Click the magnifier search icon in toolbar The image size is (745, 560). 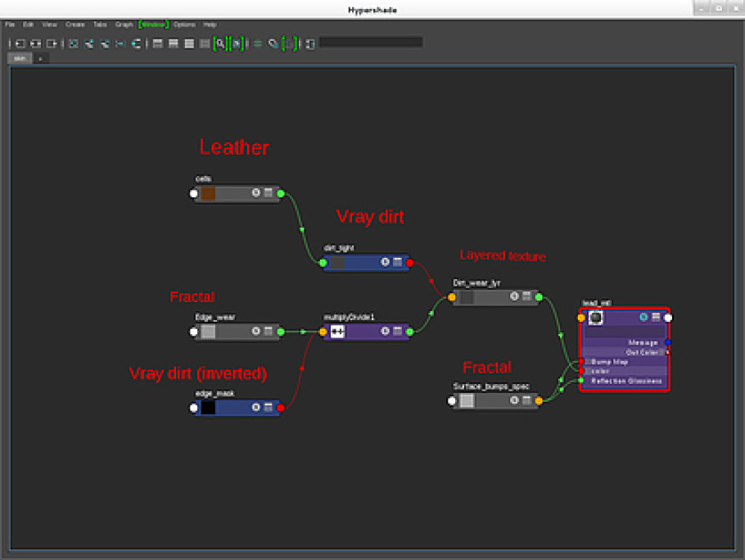pyautogui.click(x=220, y=43)
